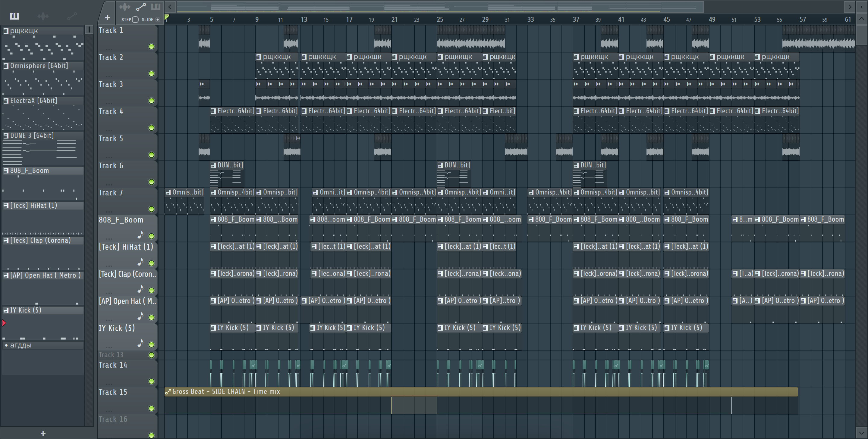
Task: Mute the 808_F_Boom track LED
Action: [x=151, y=236]
